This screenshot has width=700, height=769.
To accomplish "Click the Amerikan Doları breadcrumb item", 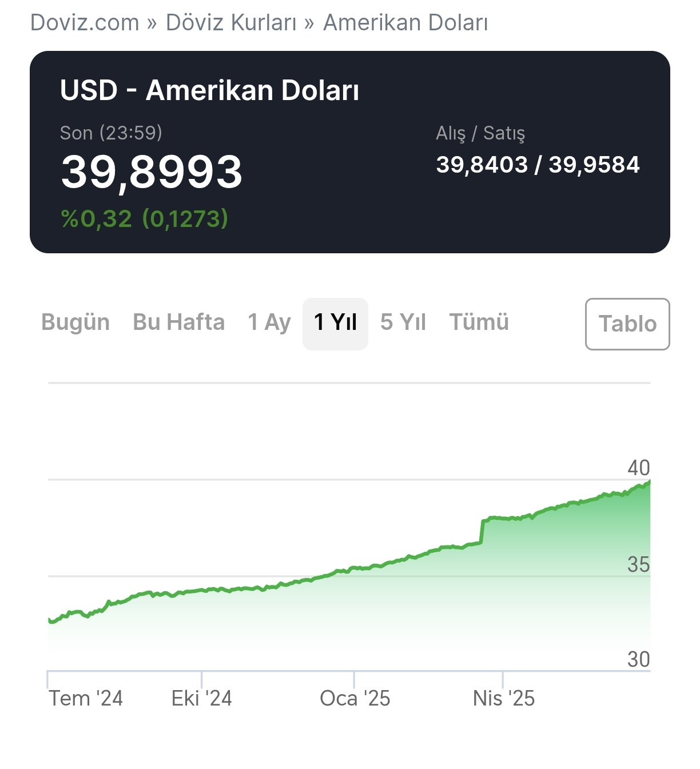I will point(405,23).
